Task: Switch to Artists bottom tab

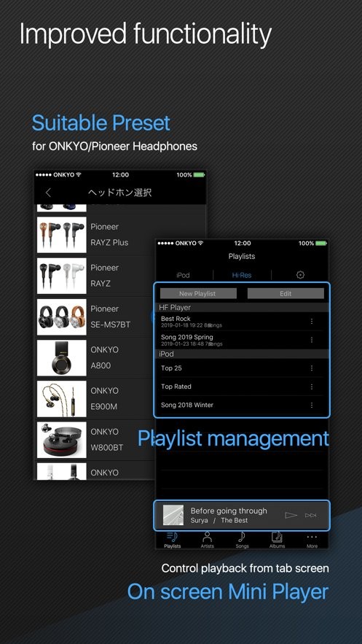Action: [207, 540]
